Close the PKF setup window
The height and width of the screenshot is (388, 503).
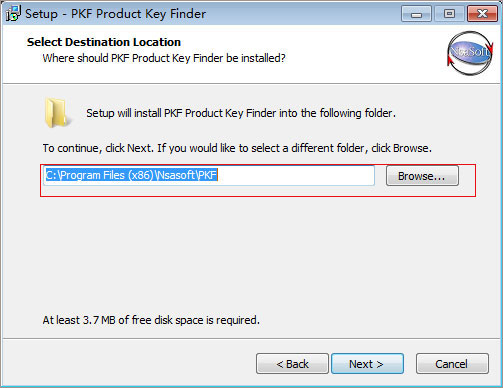482,14
